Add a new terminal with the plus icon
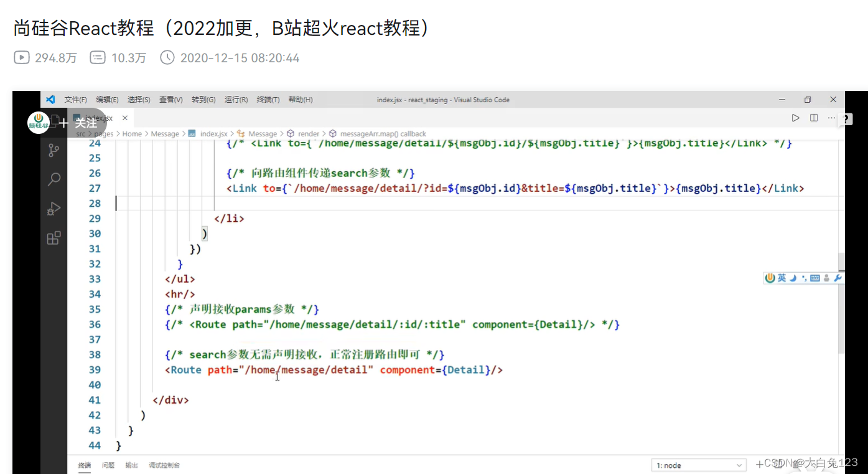 760,464
